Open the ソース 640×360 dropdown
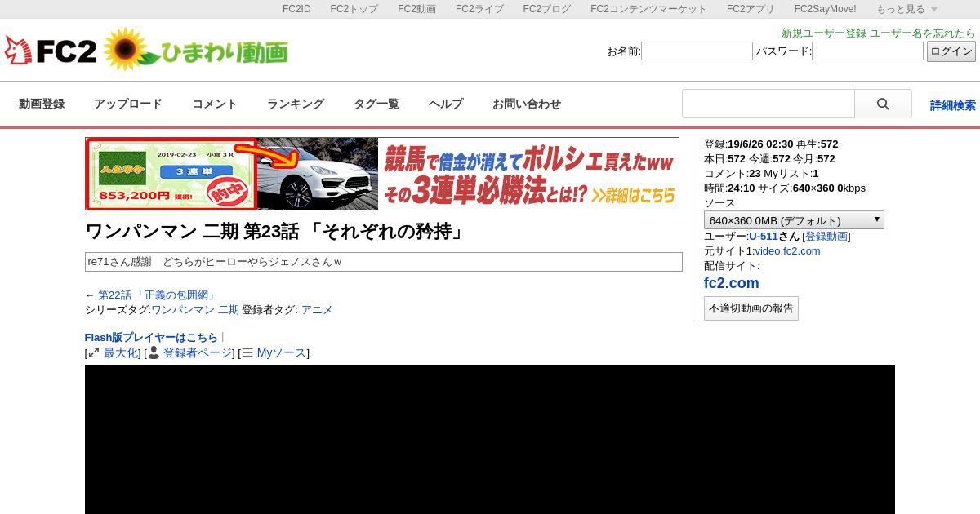 click(794, 220)
